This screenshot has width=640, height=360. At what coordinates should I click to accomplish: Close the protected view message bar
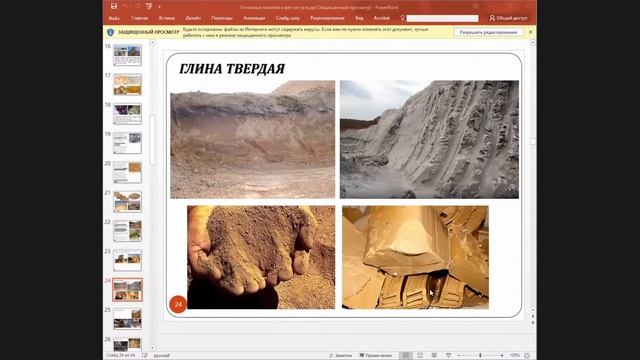click(x=530, y=32)
